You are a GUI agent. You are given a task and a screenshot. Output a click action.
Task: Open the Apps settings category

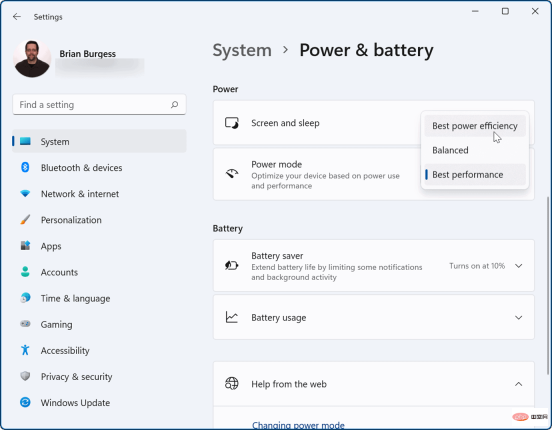tap(99, 246)
